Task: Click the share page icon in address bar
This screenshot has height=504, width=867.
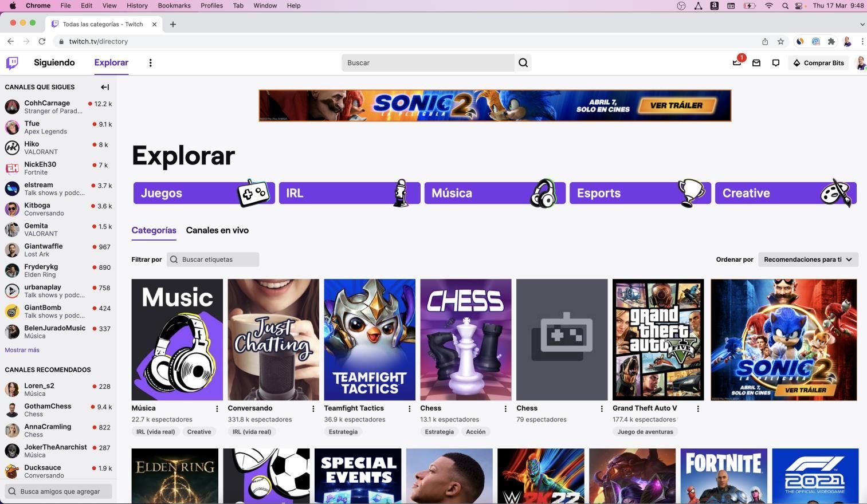Action: (x=765, y=41)
